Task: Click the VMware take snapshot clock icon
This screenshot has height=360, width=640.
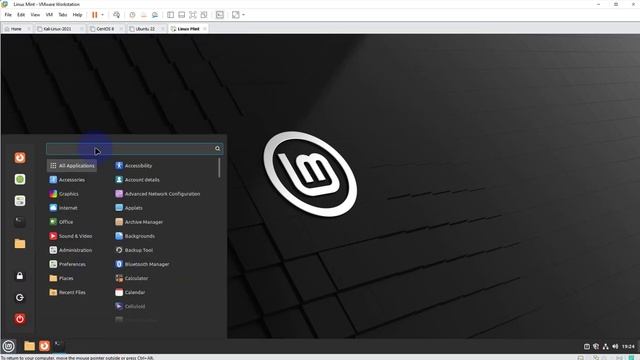Action: [x=132, y=15]
